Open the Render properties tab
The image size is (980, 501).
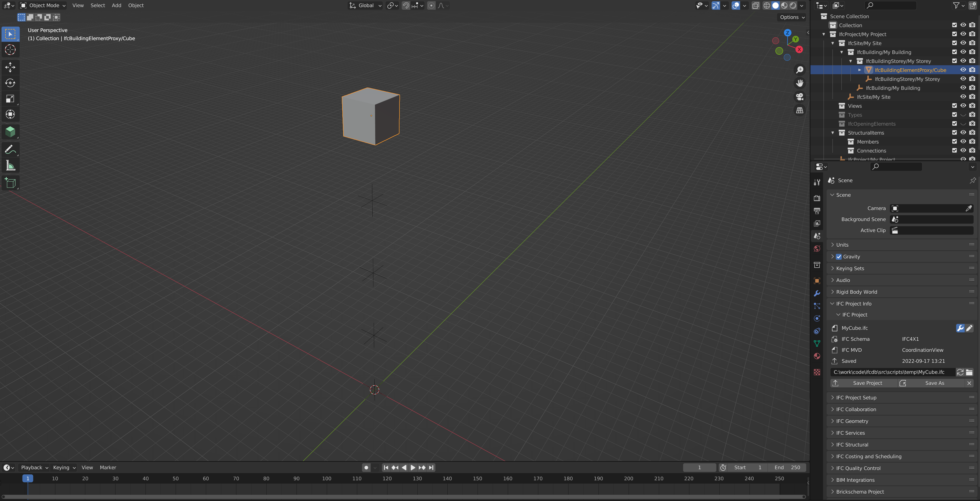coord(817,198)
